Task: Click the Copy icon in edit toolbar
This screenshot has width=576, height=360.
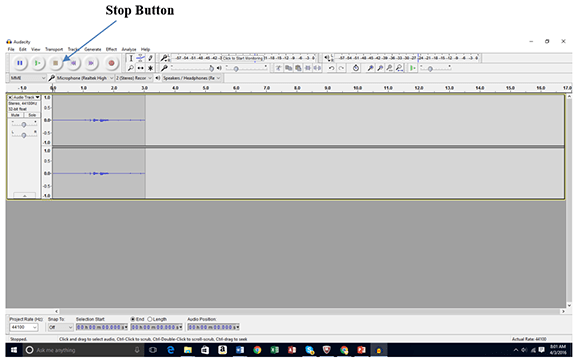Action: [x=288, y=68]
